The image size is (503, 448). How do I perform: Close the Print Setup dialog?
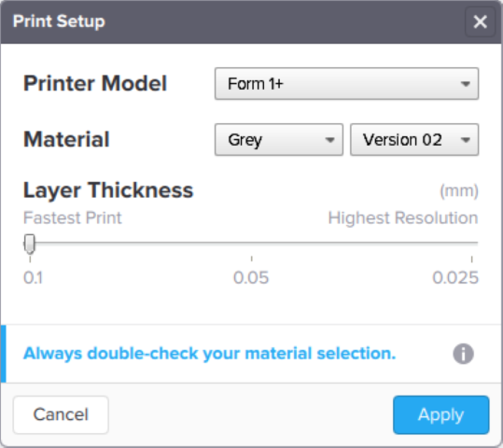[481, 21]
